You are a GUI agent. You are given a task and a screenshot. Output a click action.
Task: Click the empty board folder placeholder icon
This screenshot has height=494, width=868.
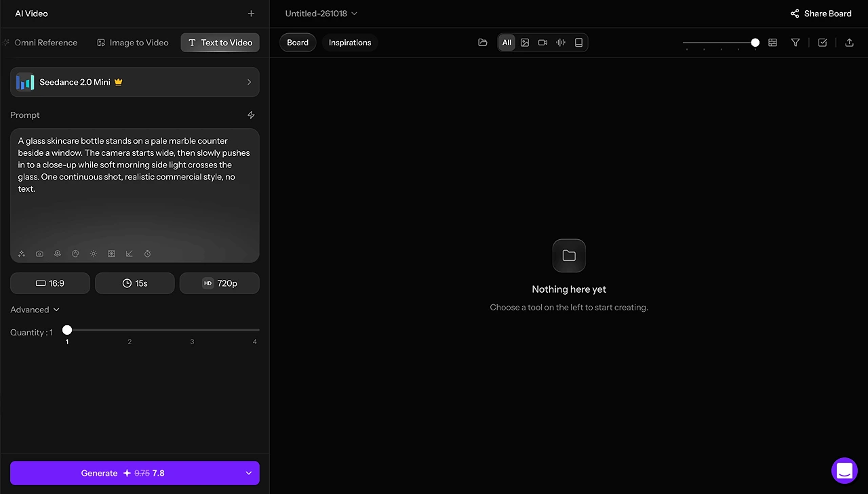(x=569, y=255)
